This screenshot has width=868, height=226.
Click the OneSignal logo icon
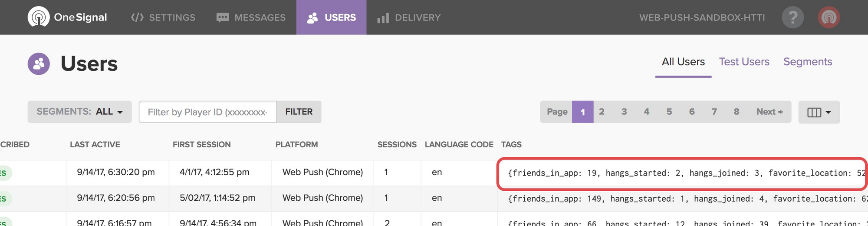pos(39,17)
